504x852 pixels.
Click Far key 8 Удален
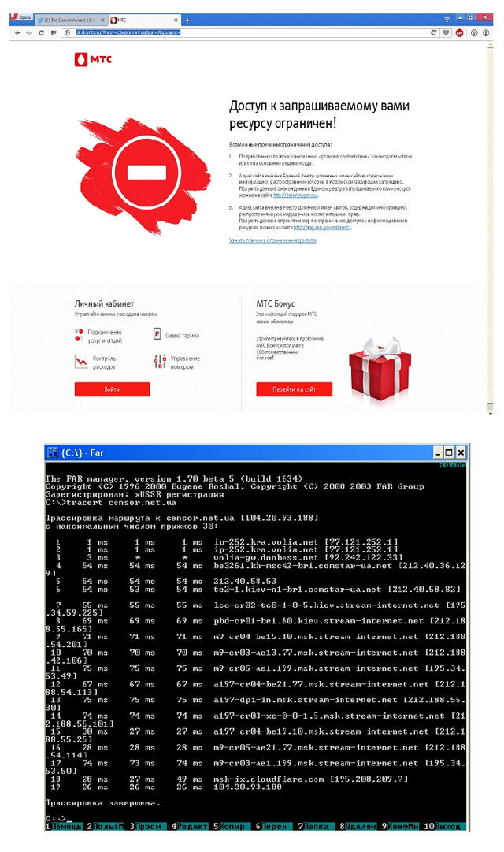[x=358, y=826]
